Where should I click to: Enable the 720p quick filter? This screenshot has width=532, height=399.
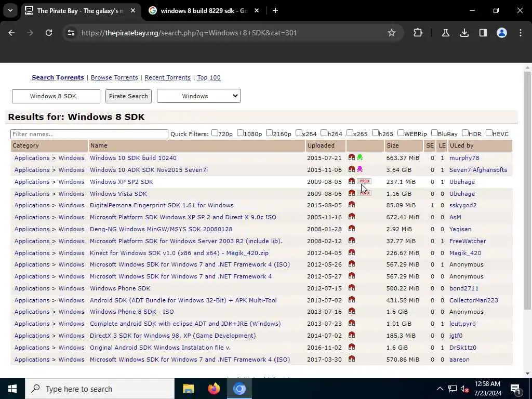pyautogui.click(x=215, y=132)
